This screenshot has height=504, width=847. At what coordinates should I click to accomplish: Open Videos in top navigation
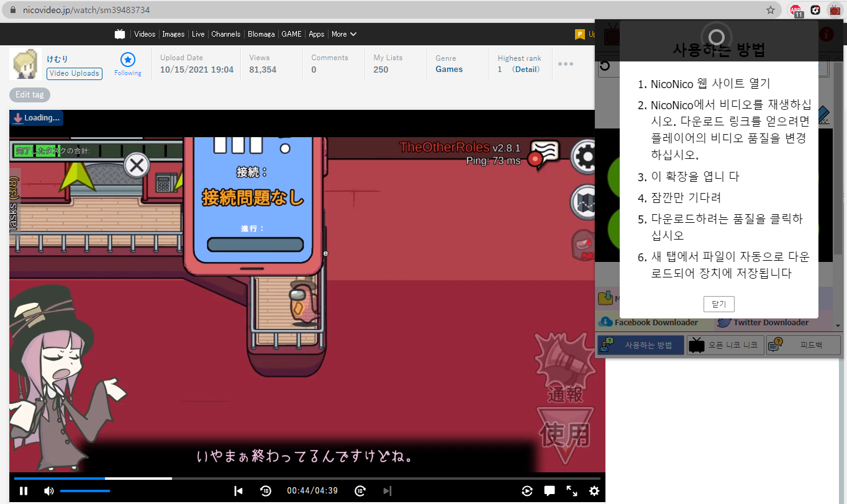[x=145, y=34]
